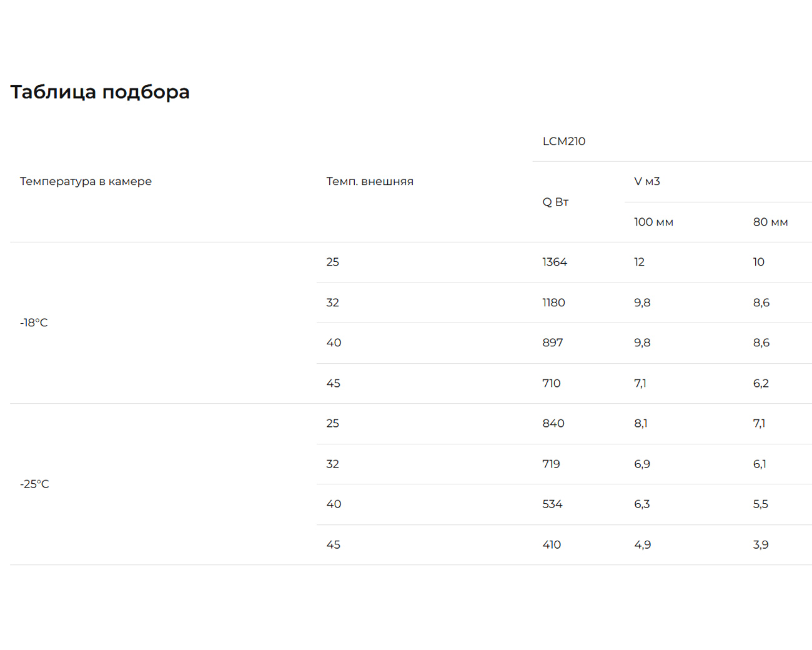Select the 897 power value
This screenshot has width=812, height=650.
click(553, 342)
